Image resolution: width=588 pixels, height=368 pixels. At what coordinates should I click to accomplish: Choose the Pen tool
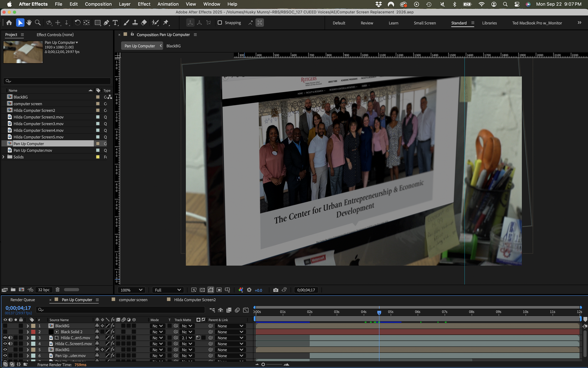click(106, 23)
